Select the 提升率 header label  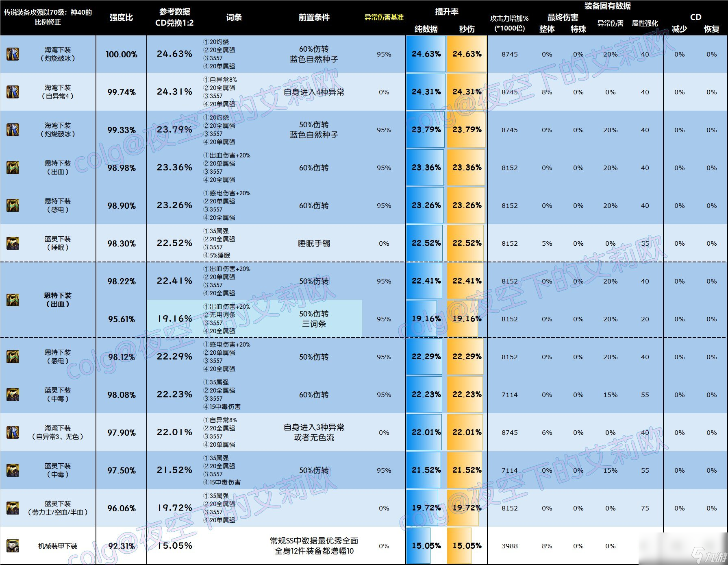coord(446,12)
